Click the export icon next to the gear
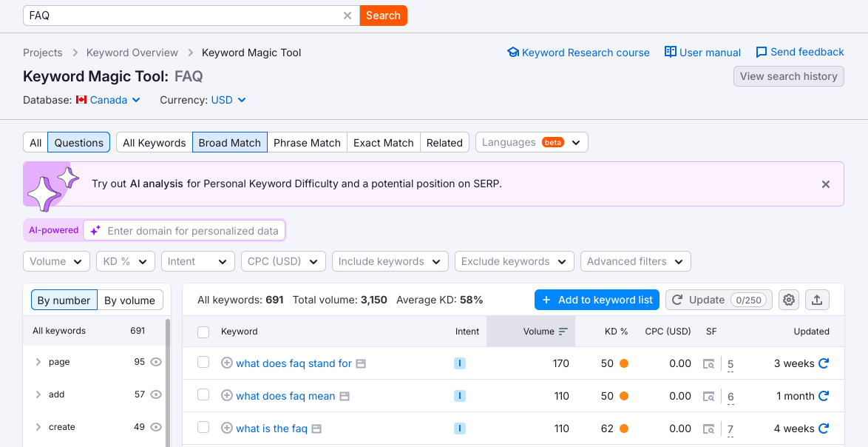868x447 pixels. click(817, 300)
